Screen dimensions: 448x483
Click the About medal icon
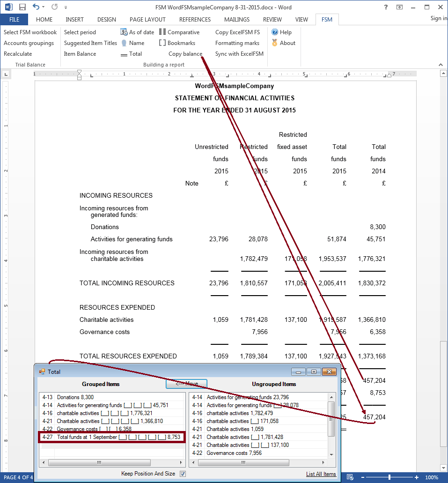(275, 43)
